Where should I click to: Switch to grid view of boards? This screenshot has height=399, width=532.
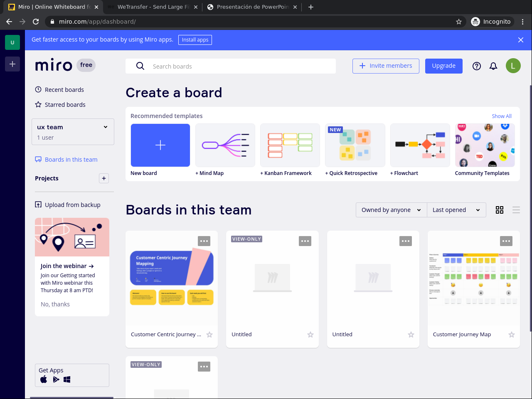click(x=500, y=210)
